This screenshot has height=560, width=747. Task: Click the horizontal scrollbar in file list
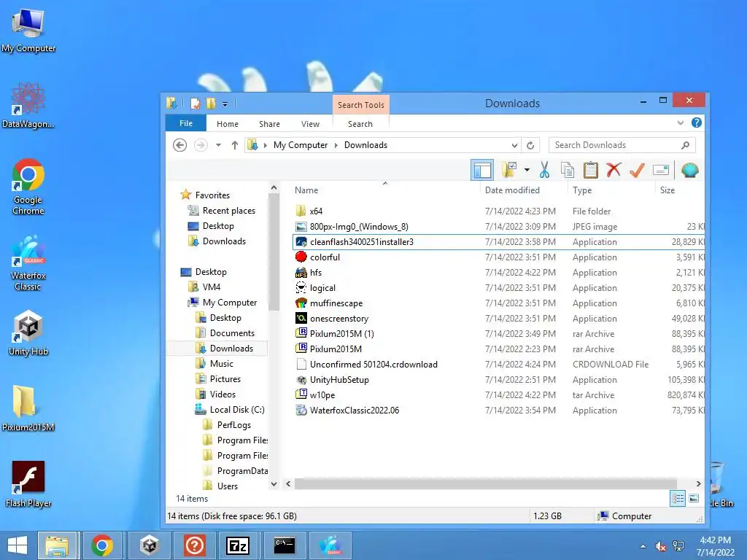pyautogui.click(x=485, y=484)
